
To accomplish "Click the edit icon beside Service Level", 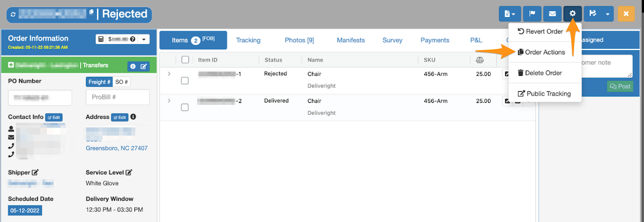I will [x=129, y=172].
